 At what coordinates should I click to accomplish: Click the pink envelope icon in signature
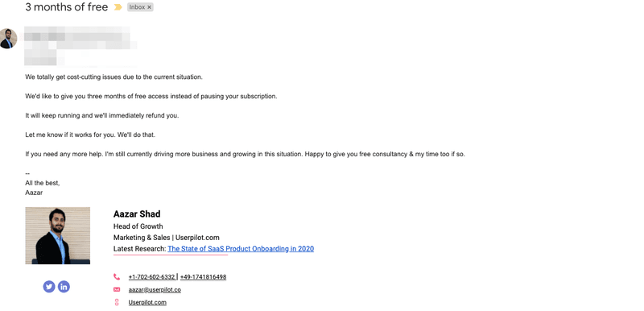coord(117,289)
